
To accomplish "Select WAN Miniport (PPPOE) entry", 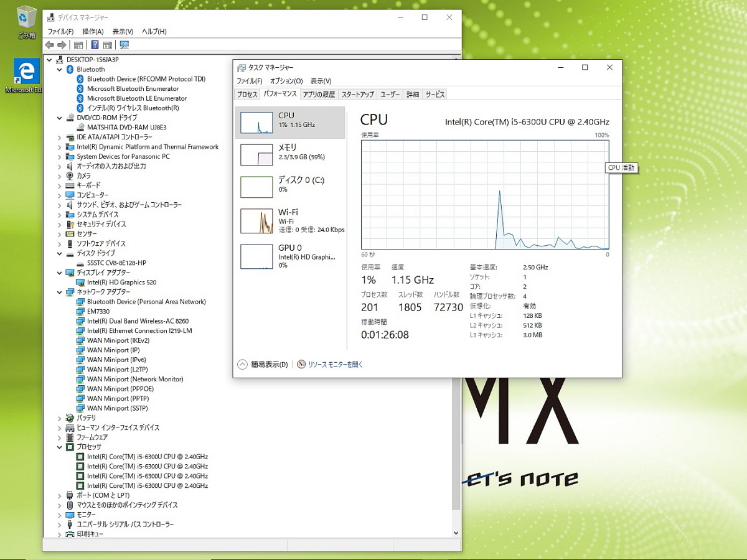I will [x=120, y=389].
